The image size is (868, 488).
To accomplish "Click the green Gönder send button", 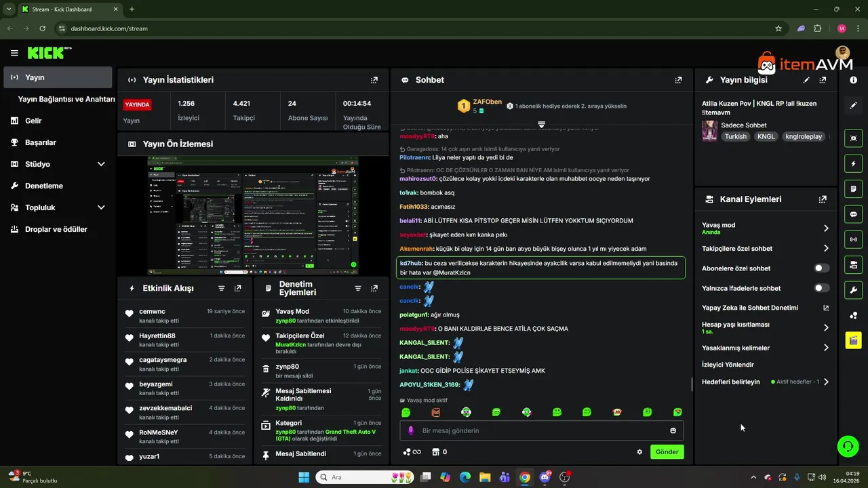I will click(x=667, y=452).
